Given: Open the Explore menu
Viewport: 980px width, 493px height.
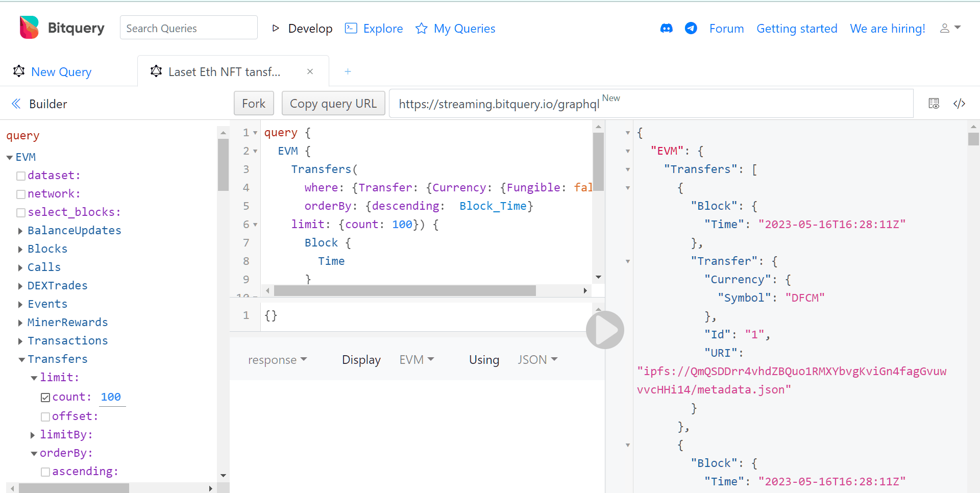Looking at the screenshot, I should (x=383, y=29).
